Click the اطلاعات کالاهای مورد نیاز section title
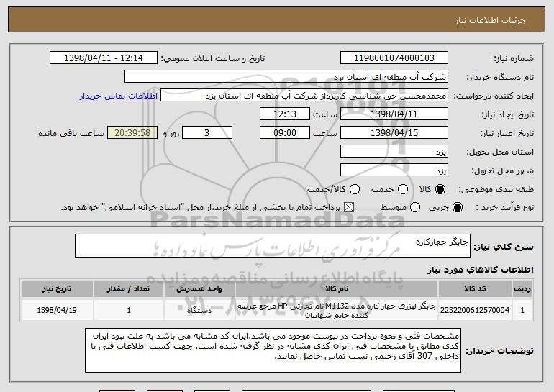Viewport: 554px width, 392px height. click(480, 270)
